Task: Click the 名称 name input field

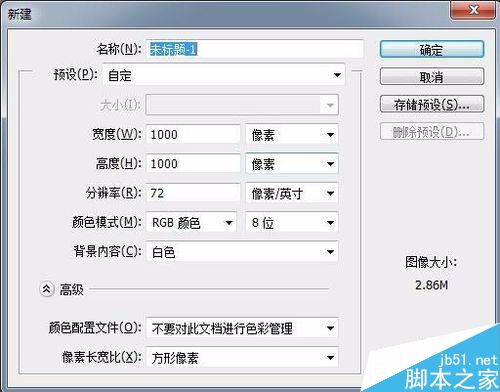Action: coord(254,49)
